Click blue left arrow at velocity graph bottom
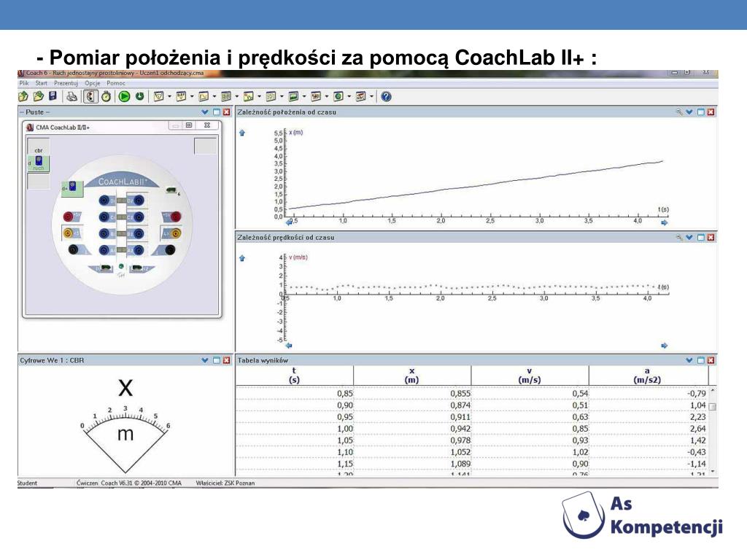This screenshot has width=747, height=560. coord(289,346)
